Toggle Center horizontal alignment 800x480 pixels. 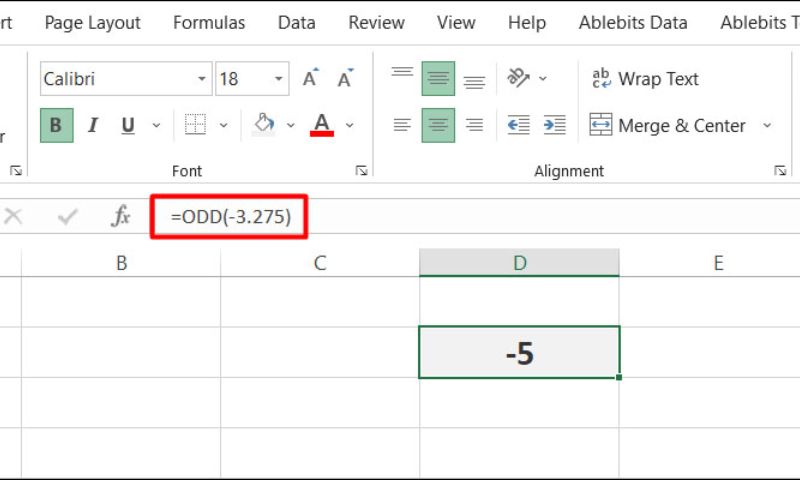(438, 125)
